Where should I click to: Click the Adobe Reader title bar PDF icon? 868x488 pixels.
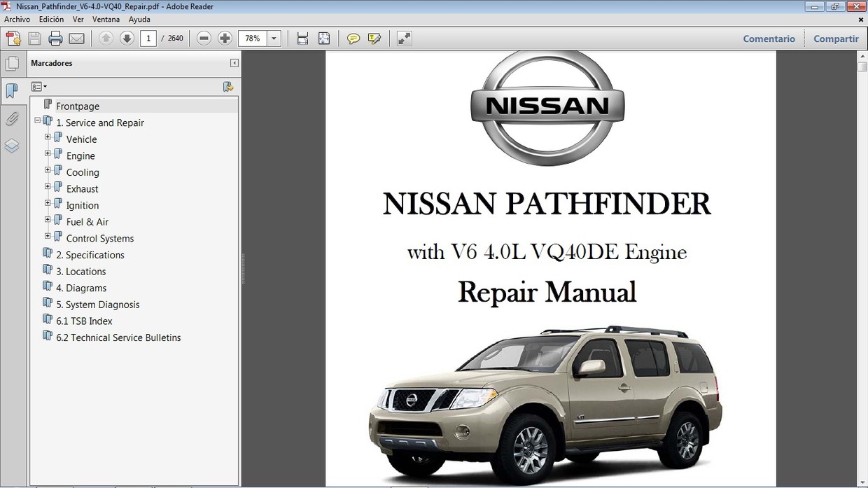pos(7,6)
